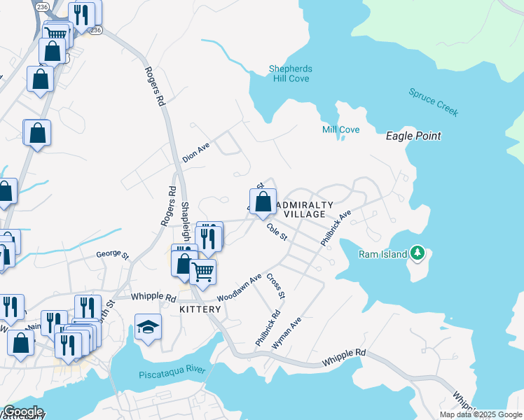The image size is (524, 420).
Task: Click the Google logo link
Action: pos(23,412)
